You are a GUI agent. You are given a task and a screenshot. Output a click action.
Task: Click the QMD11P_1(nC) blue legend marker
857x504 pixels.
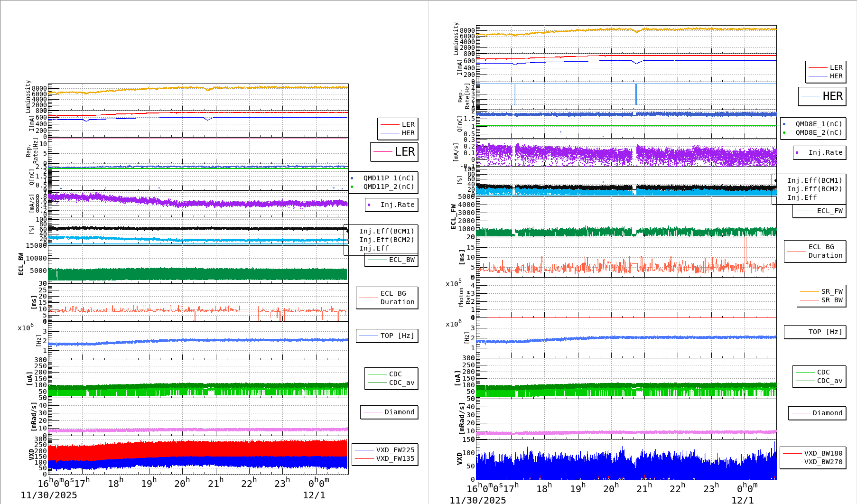(x=352, y=178)
